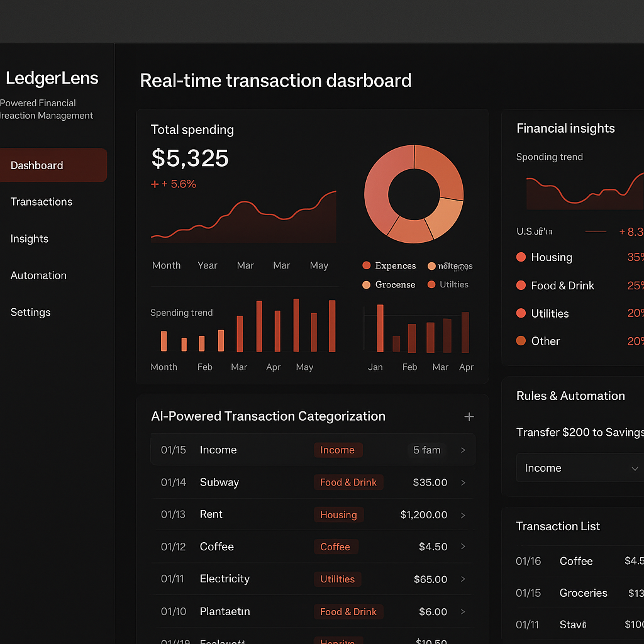Switch to the Transactions section in the sidebar
Image resolution: width=644 pixels, height=644 pixels.
pos(42,202)
